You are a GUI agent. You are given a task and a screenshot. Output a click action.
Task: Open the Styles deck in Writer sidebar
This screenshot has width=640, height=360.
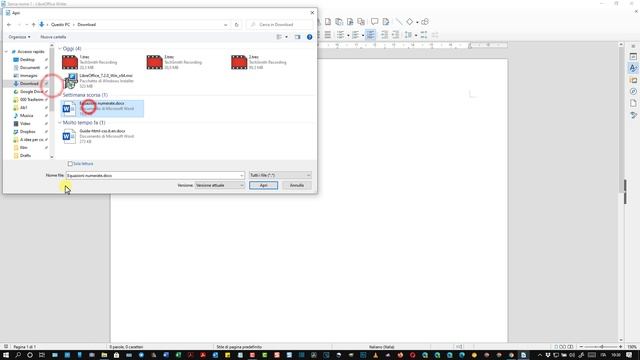click(633, 68)
